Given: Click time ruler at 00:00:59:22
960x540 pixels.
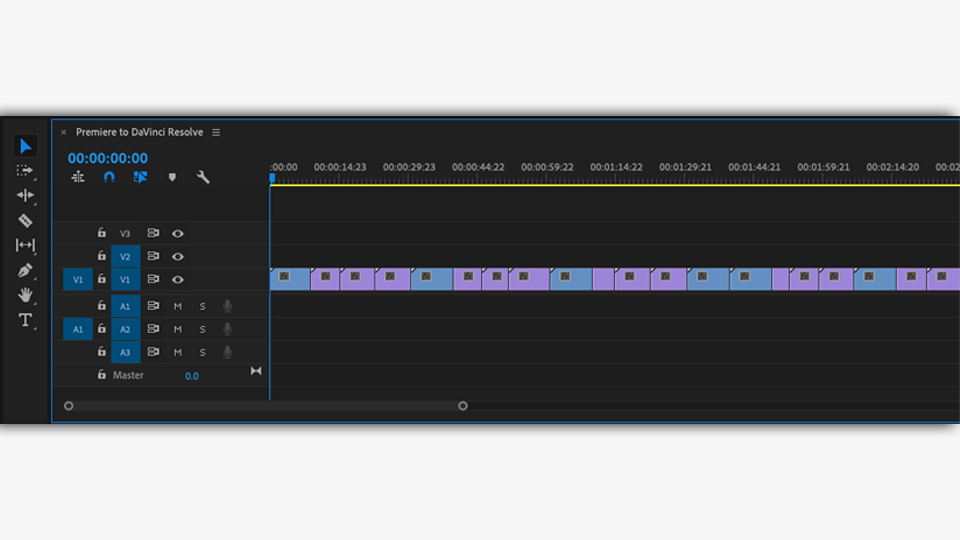Looking at the screenshot, I should tap(547, 167).
